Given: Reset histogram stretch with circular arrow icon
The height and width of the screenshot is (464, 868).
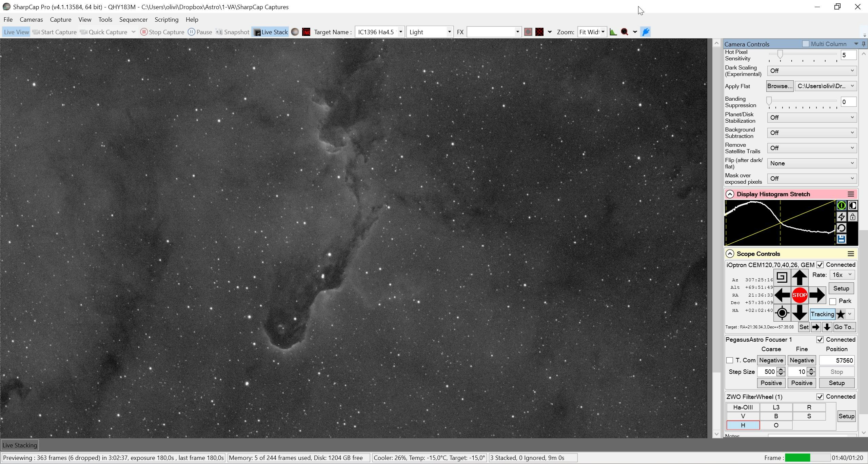Looking at the screenshot, I should pyautogui.click(x=841, y=228).
